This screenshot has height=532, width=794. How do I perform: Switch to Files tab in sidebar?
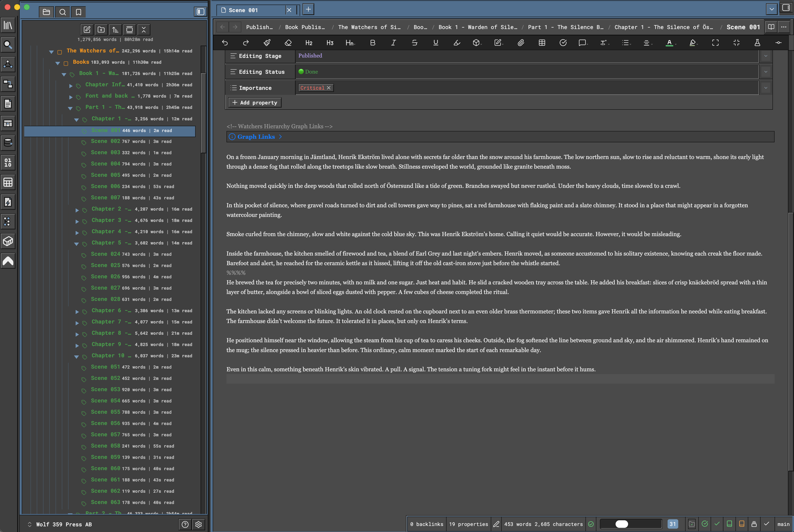pyautogui.click(x=46, y=12)
